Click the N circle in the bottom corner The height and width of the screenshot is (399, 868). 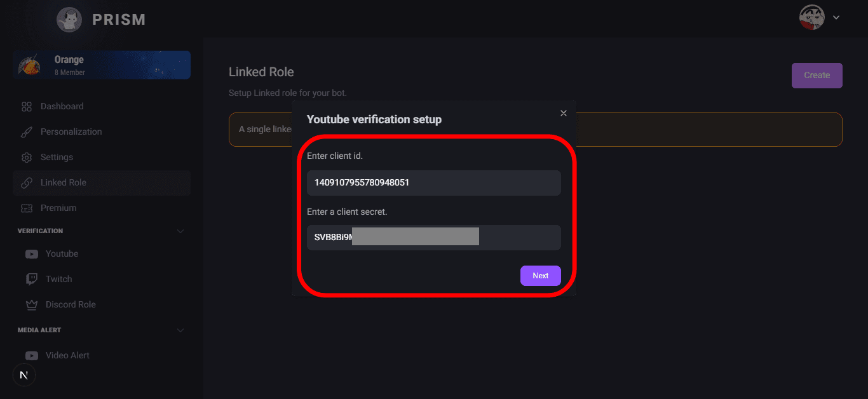click(x=24, y=375)
